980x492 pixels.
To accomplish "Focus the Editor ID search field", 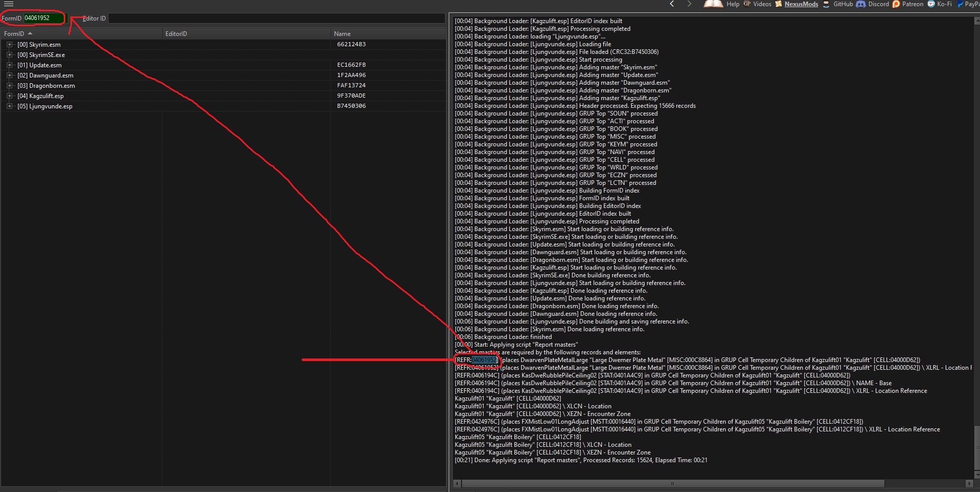I will coord(276,18).
